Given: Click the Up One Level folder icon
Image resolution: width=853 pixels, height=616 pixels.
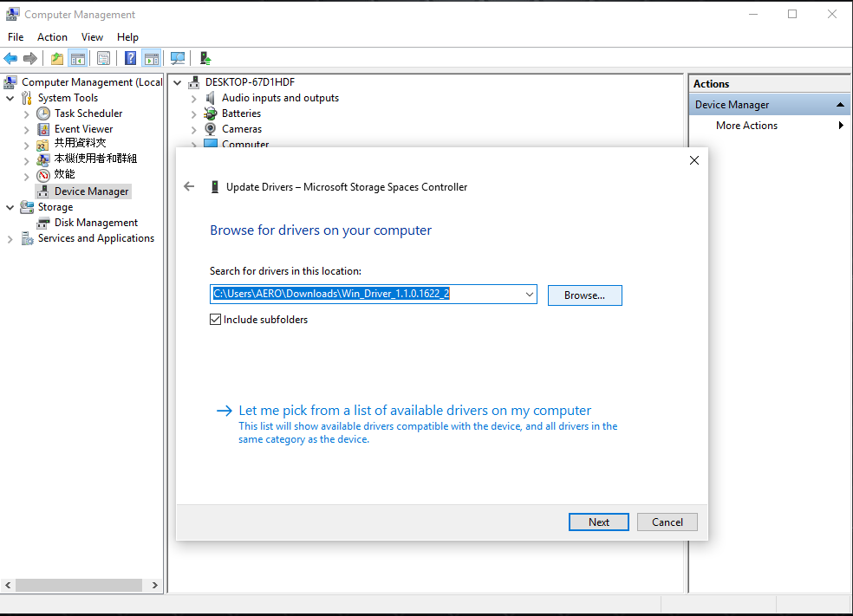Looking at the screenshot, I should [57, 58].
